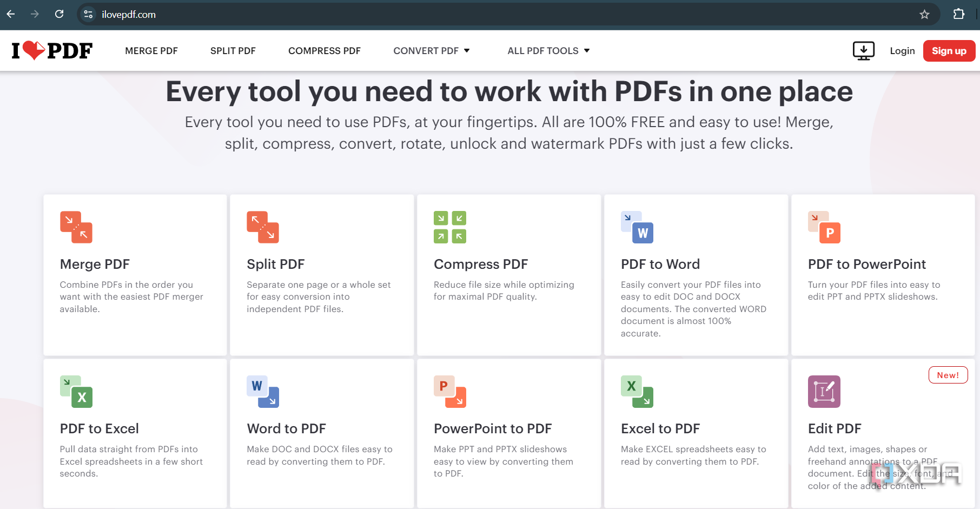Open the Merge PDF tool icon
This screenshot has height=509, width=980.
(x=76, y=227)
